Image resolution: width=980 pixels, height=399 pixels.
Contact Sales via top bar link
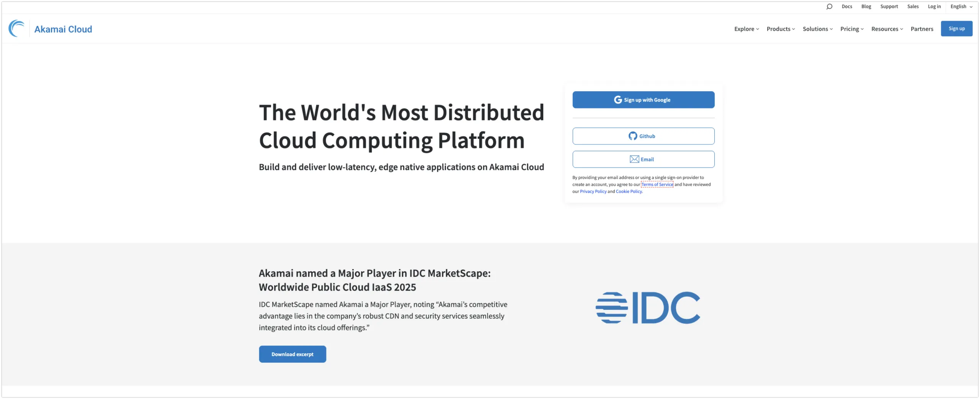(x=913, y=7)
